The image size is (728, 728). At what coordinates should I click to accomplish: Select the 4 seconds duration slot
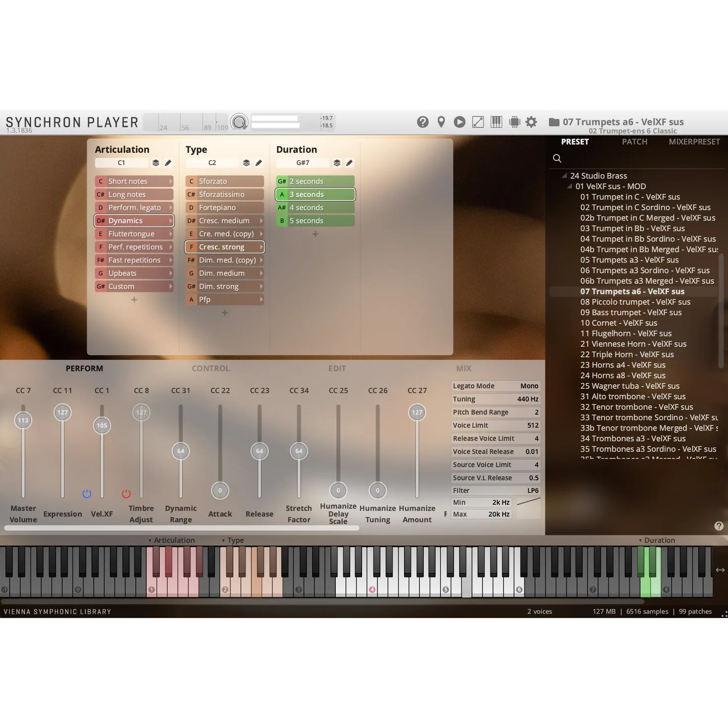315,208
